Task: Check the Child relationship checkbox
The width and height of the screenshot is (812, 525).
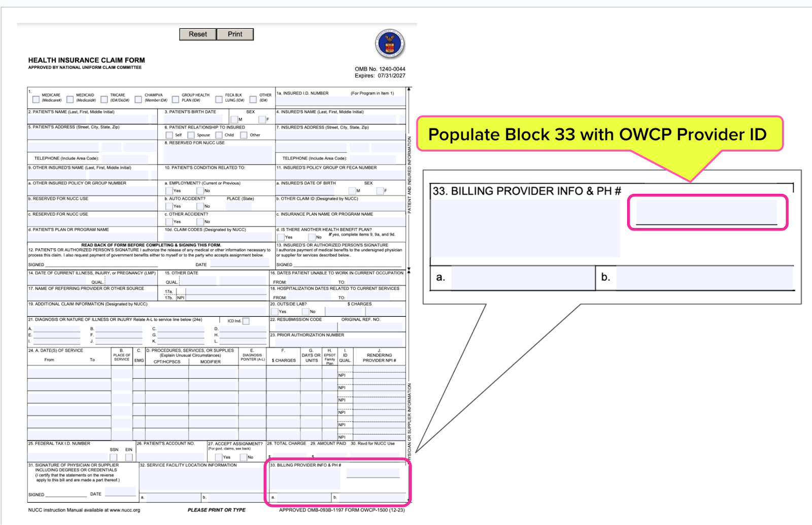Action: point(219,135)
